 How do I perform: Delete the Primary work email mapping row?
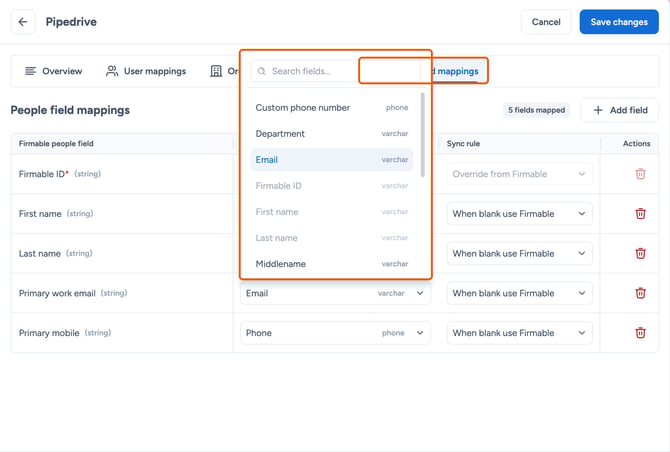640,293
